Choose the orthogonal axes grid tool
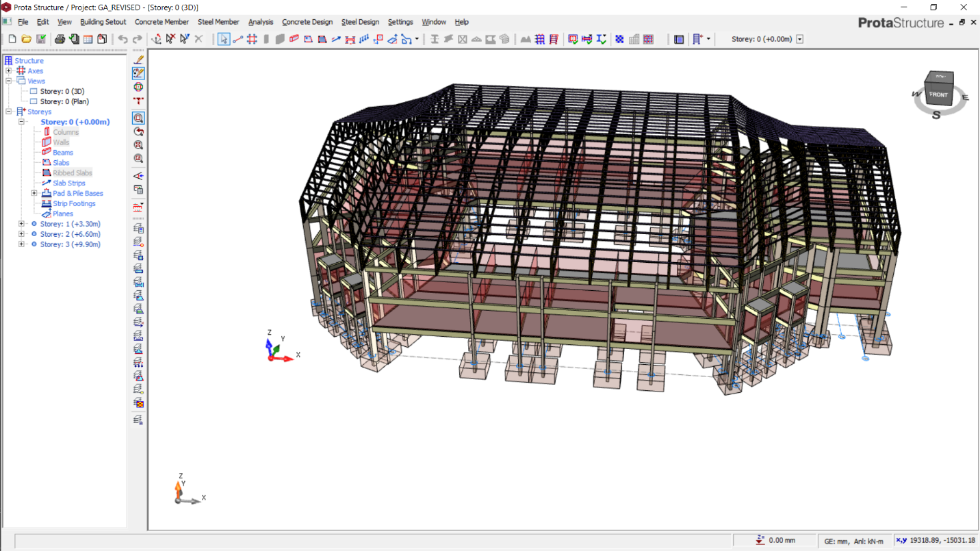The height and width of the screenshot is (551, 980). click(252, 39)
